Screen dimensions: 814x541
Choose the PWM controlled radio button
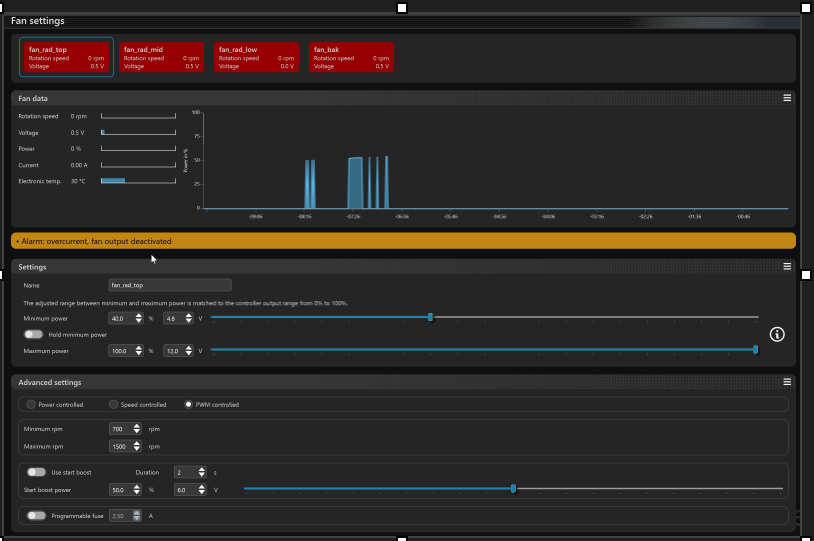[188, 405]
